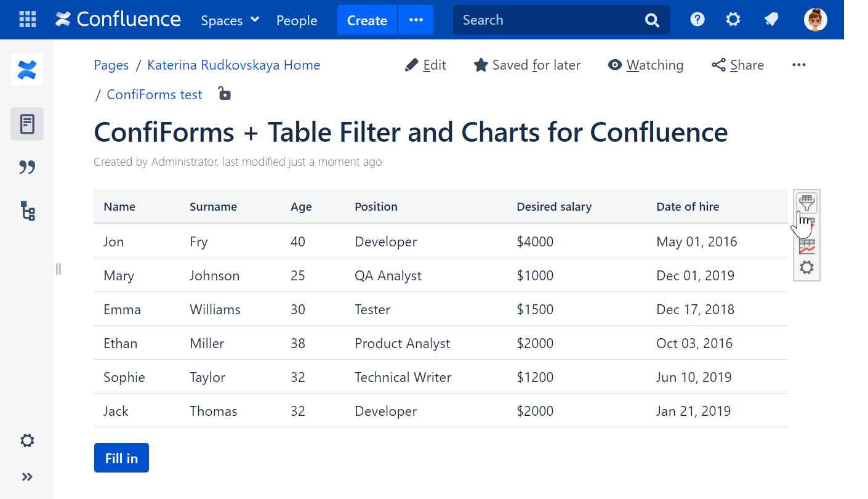Click the notifications flag icon
The image size is (868, 499).
point(771,19)
